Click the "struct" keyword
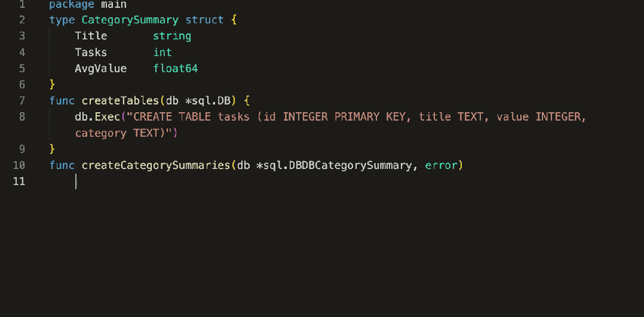This screenshot has height=317, width=644. click(x=204, y=20)
